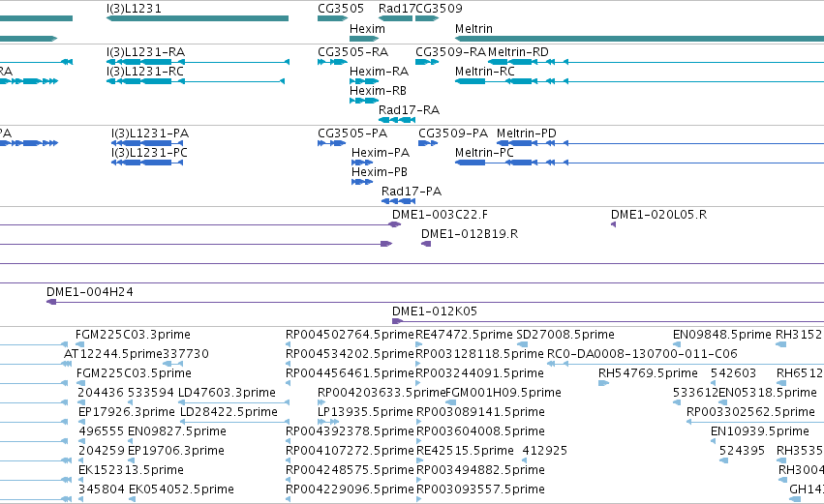
Task: Click the RP003093557.5prime feature label
Action: tap(480, 489)
